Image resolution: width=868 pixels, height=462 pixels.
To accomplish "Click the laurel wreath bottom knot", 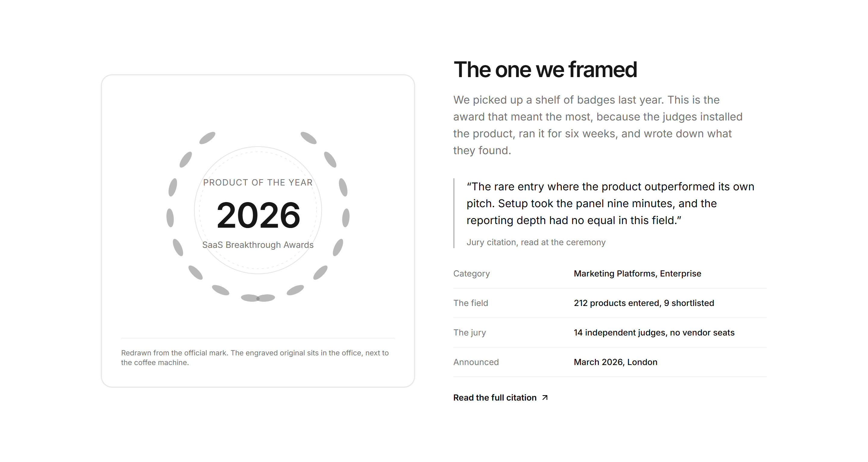I will click(258, 298).
